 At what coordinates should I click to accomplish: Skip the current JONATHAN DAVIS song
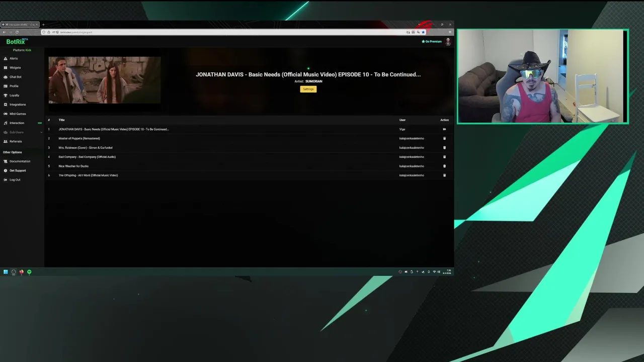[444, 129]
